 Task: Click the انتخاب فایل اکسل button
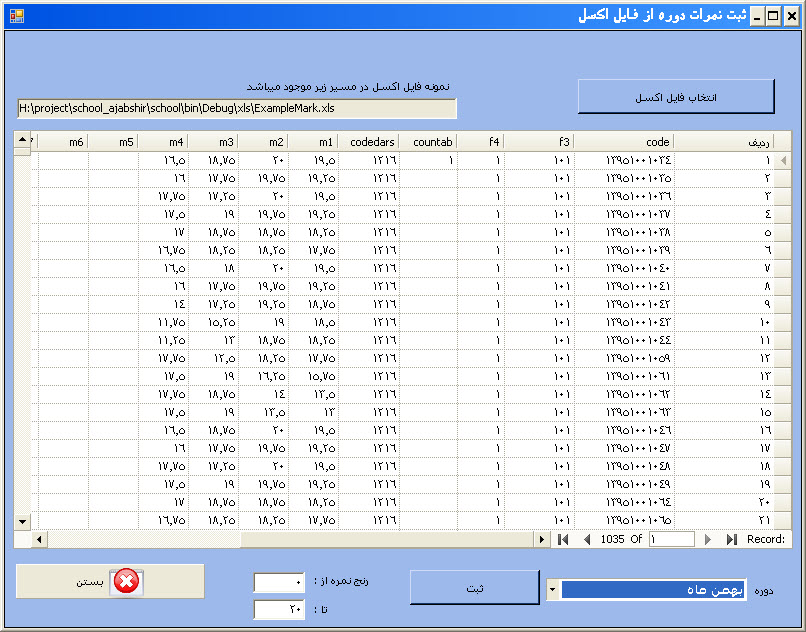coord(676,97)
